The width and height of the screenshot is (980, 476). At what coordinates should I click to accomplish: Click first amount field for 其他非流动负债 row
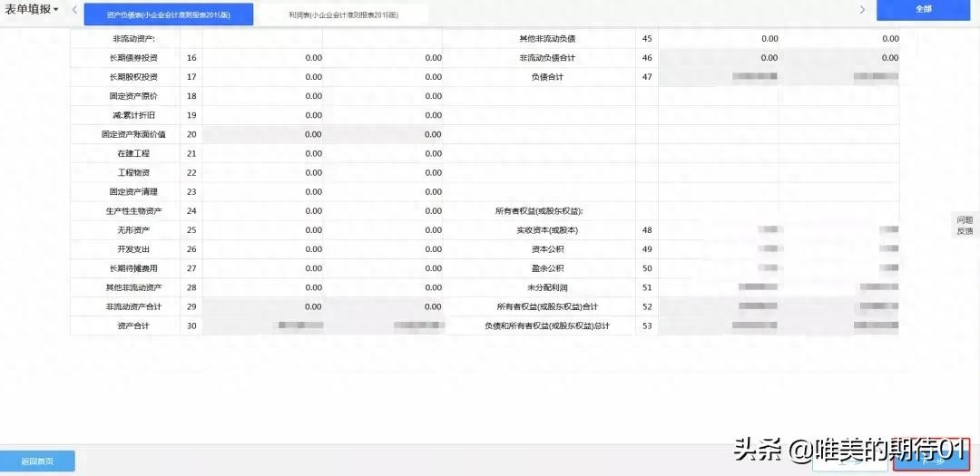tap(719, 39)
